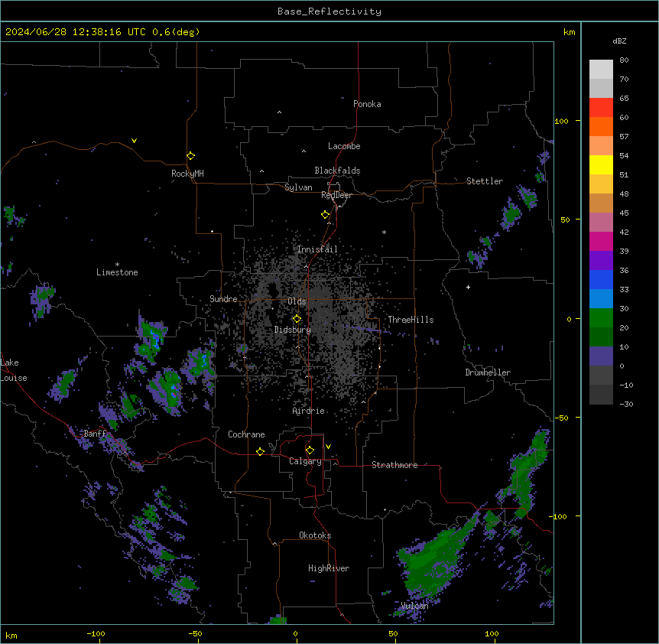Select the Cochrane label
This screenshot has width=659, height=644.
point(246,434)
